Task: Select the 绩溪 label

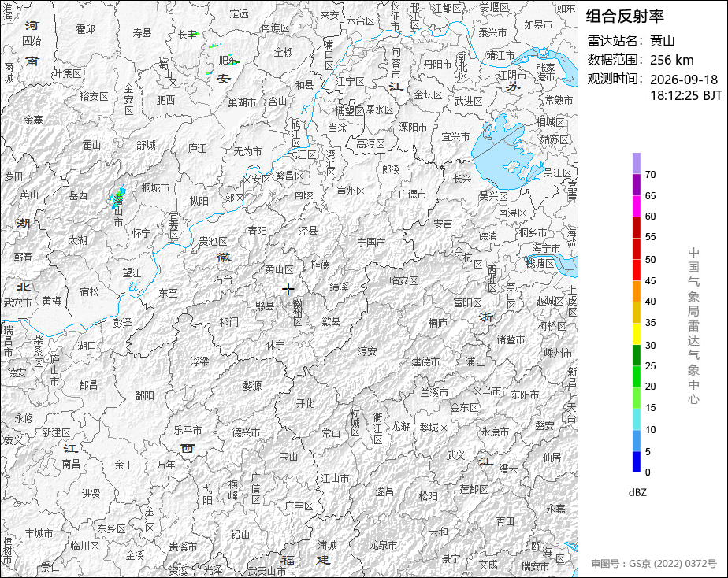Action: [x=339, y=287]
